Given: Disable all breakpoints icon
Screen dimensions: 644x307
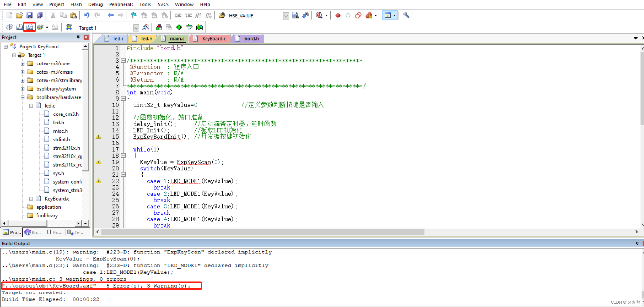Looking at the screenshot, I should [358, 15].
